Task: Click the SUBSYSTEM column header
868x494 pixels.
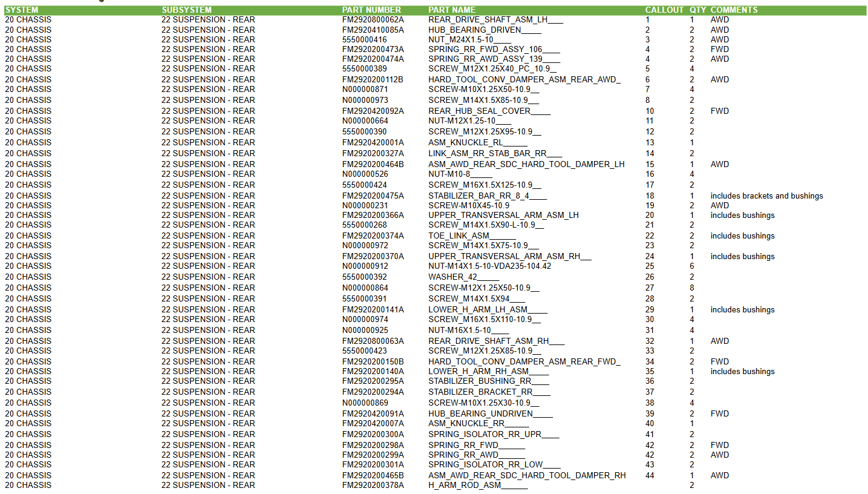Action: [x=186, y=10]
